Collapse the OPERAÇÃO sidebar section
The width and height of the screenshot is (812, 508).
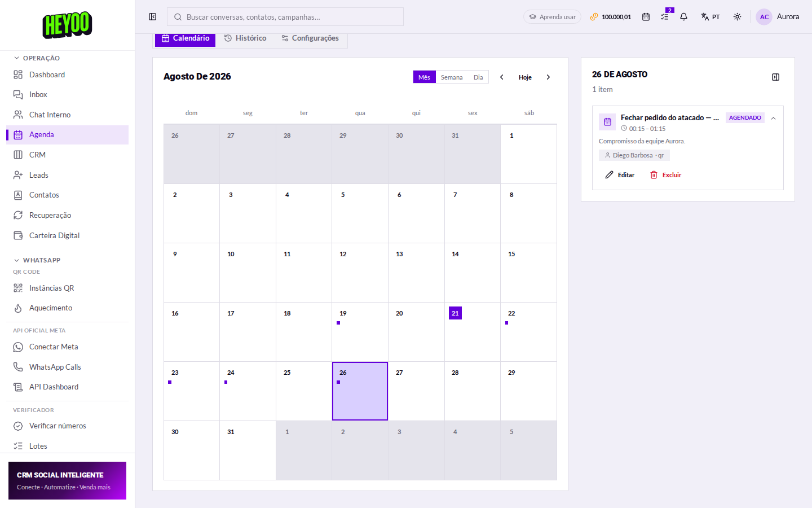37,58
